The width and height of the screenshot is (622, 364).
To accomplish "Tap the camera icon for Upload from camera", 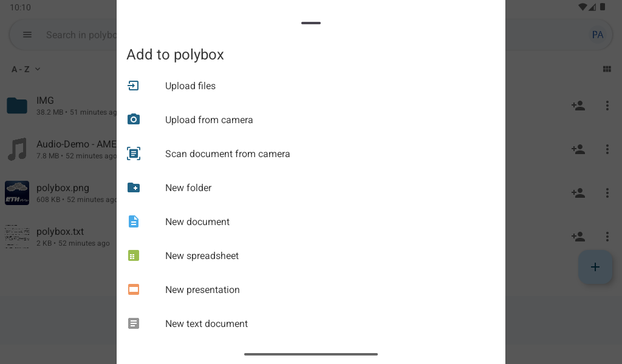I will [133, 120].
